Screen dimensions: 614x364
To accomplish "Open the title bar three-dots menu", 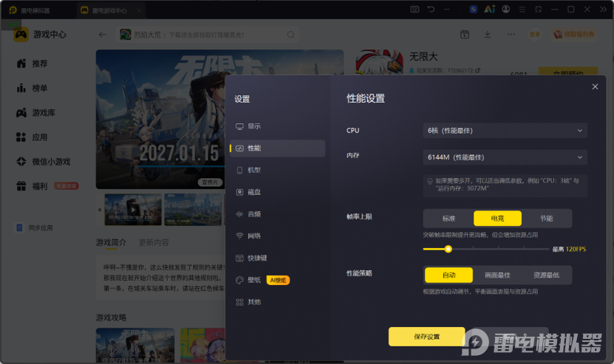I will pyautogui.click(x=447, y=10).
